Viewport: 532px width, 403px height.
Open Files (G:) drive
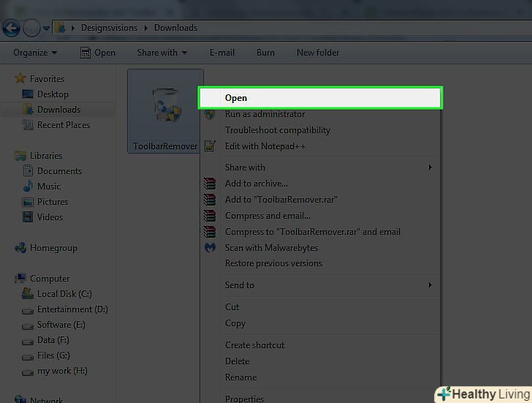click(53, 355)
